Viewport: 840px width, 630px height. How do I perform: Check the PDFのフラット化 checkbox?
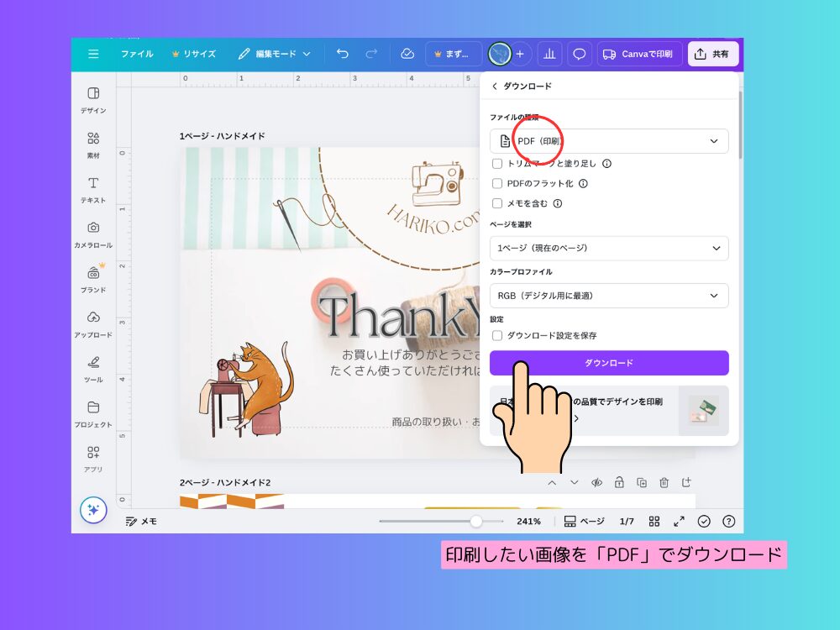[497, 183]
